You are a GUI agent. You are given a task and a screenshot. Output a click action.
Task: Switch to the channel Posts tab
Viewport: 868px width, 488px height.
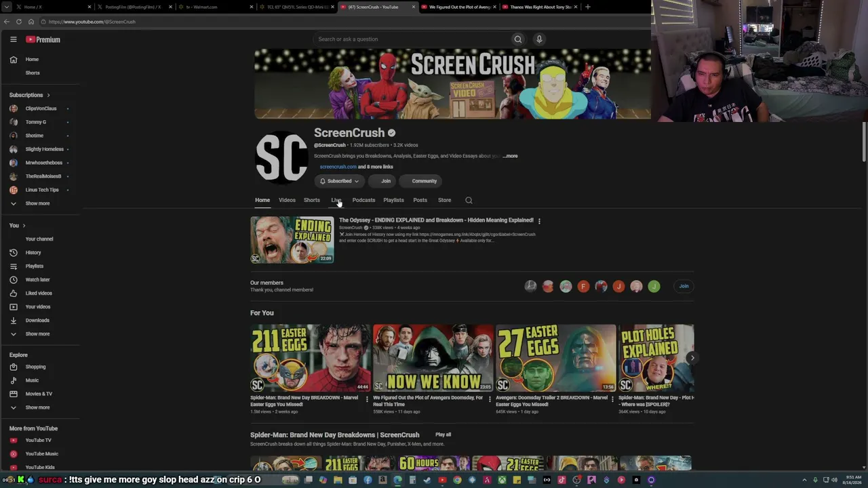click(x=420, y=200)
